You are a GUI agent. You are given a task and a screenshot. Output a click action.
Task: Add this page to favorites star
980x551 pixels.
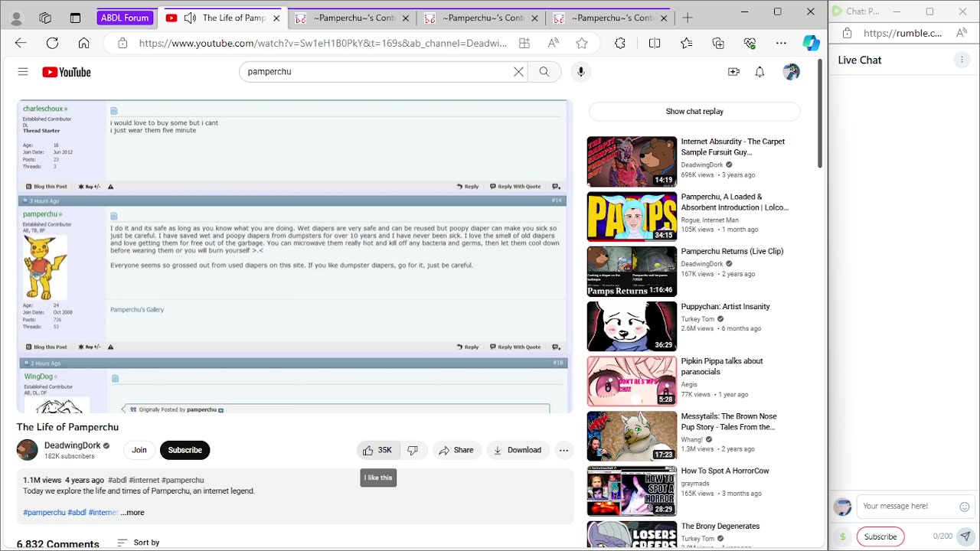[582, 44]
